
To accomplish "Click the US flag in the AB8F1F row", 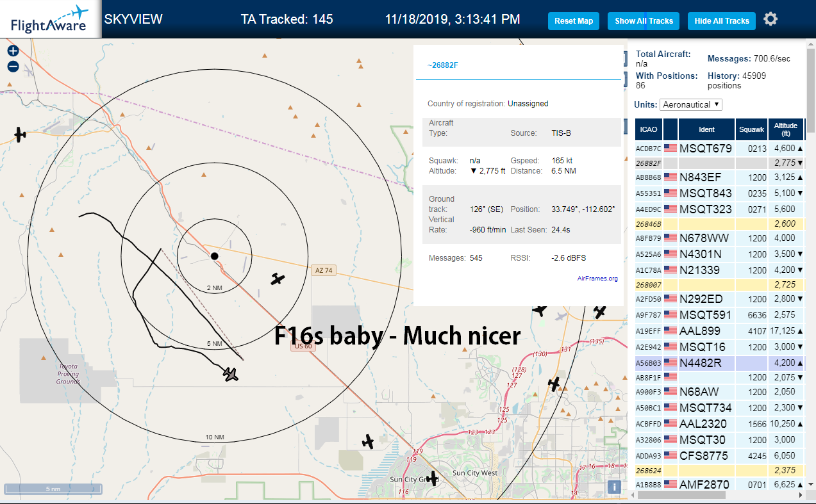I will click(x=670, y=377).
